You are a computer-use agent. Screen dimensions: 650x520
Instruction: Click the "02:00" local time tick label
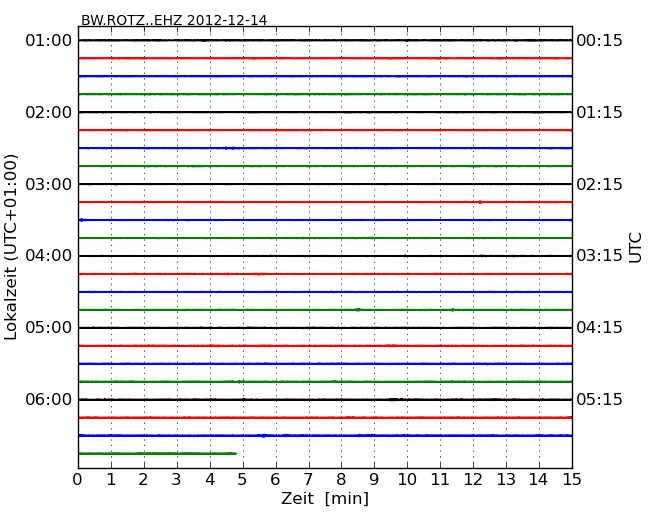(49, 112)
